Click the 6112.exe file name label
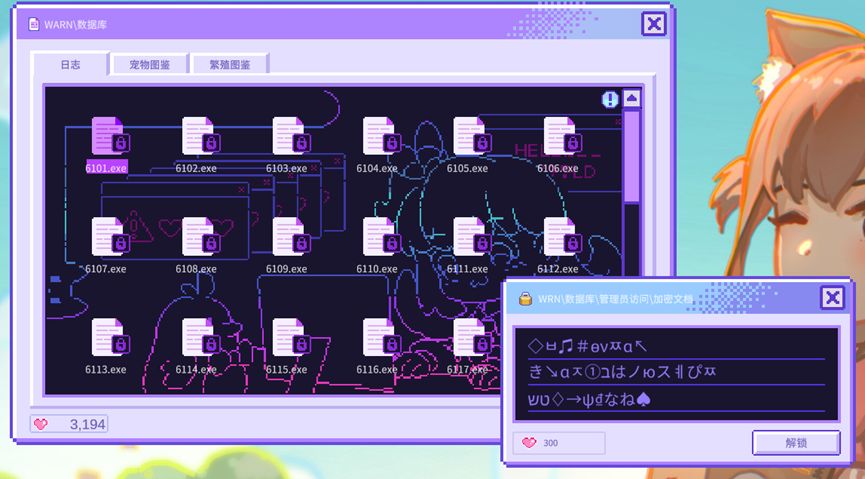This screenshot has width=865, height=479. coord(558,269)
